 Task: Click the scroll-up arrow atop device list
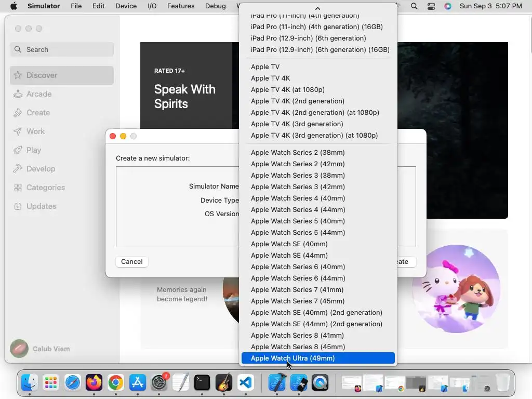(x=317, y=8)
